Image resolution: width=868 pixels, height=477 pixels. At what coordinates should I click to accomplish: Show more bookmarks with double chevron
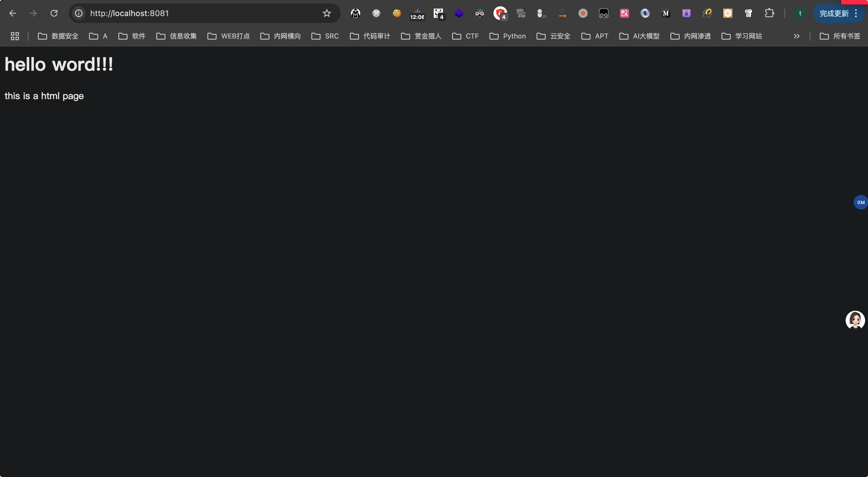[x=796, y=36]
